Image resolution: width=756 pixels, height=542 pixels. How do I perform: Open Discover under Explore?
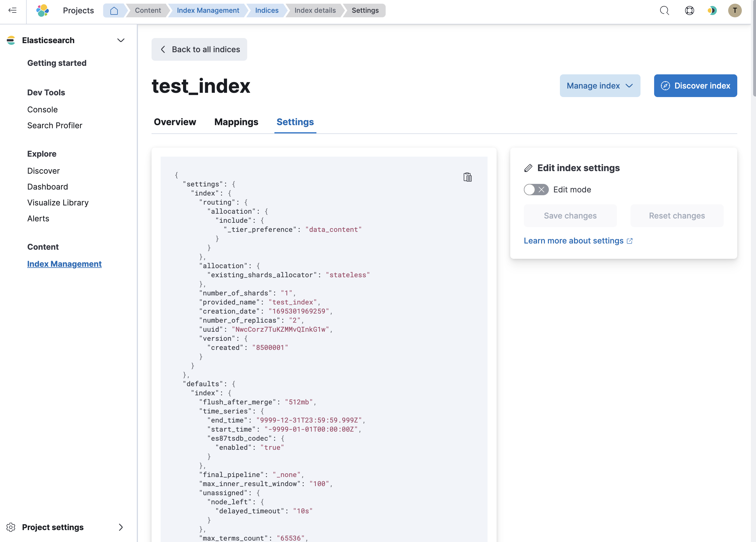[x=43, y=171]
